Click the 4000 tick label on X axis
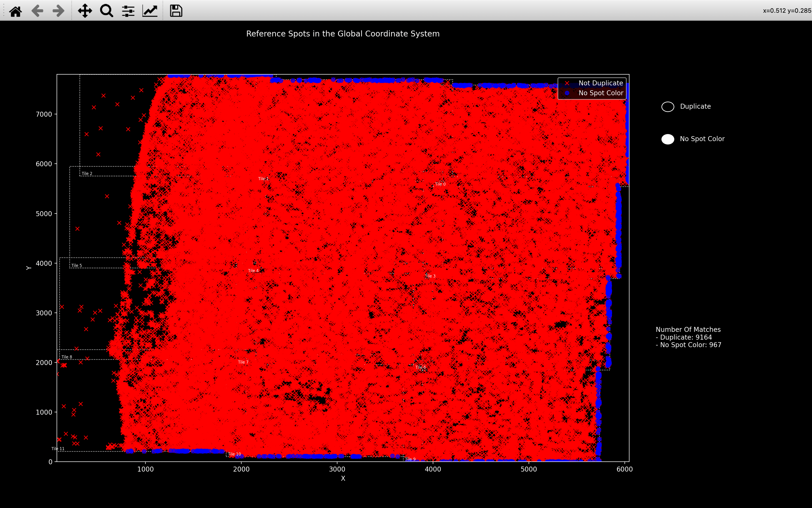This screenshot has width=812, height=508. point(433,469)
